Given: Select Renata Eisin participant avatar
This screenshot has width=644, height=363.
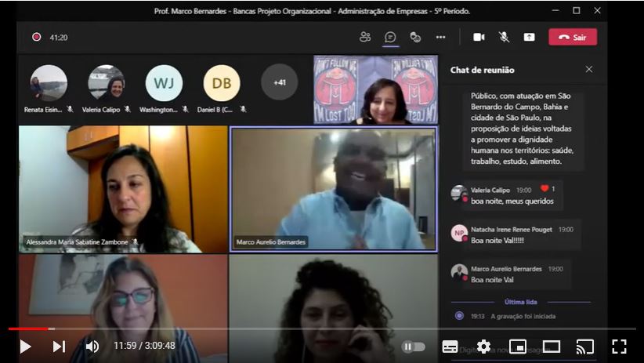Looking at the screenshot, I should [49, 82].
